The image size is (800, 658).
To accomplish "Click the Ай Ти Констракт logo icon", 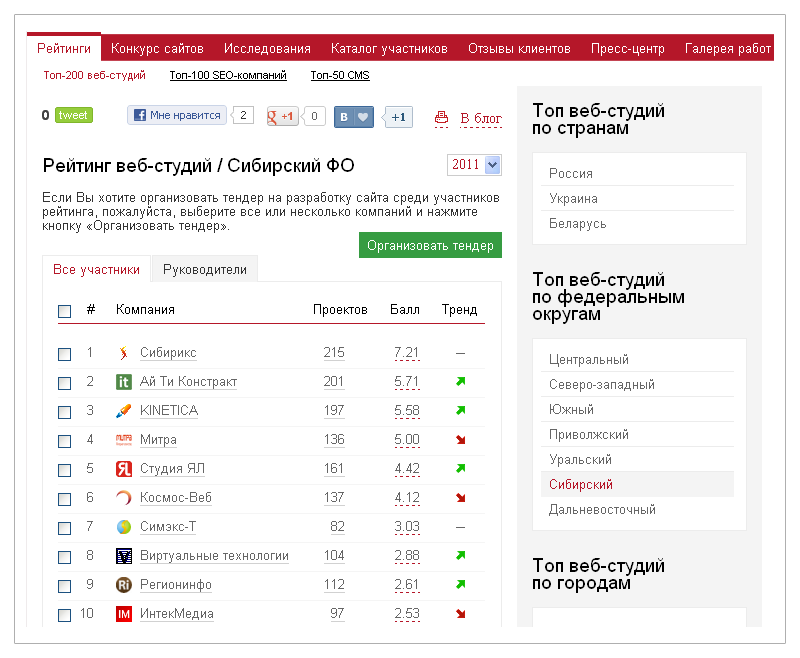I will (x=123, y=382).
